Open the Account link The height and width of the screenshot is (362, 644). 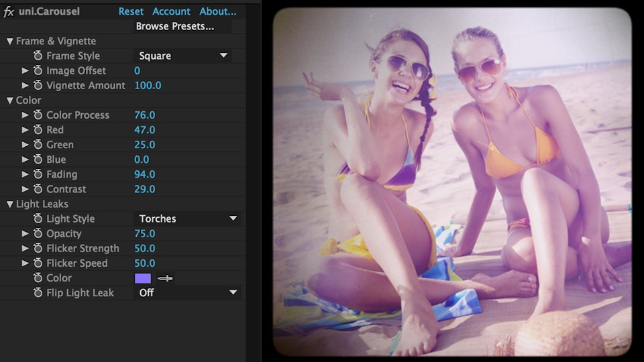click(x=171, y=11)
